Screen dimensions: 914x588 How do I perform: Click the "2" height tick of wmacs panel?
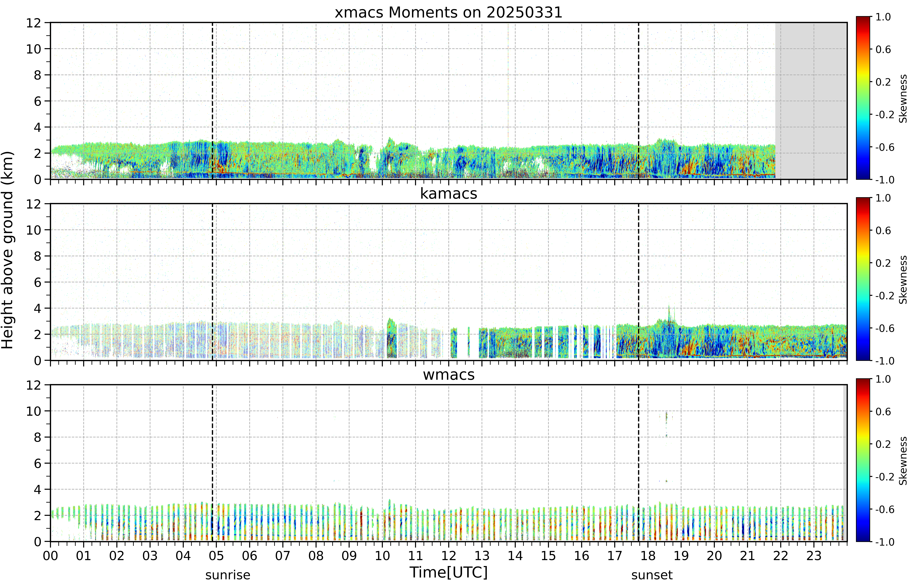coord(37,515)
